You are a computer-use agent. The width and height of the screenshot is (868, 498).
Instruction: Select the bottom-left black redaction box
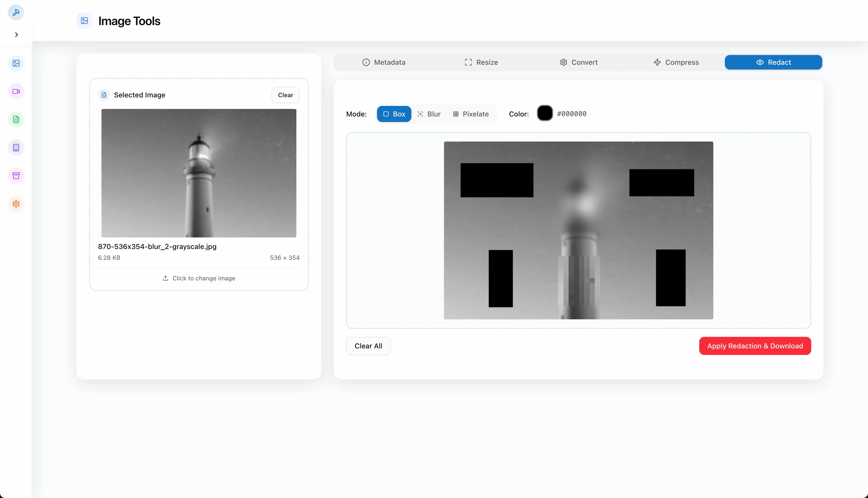point(501,278)
